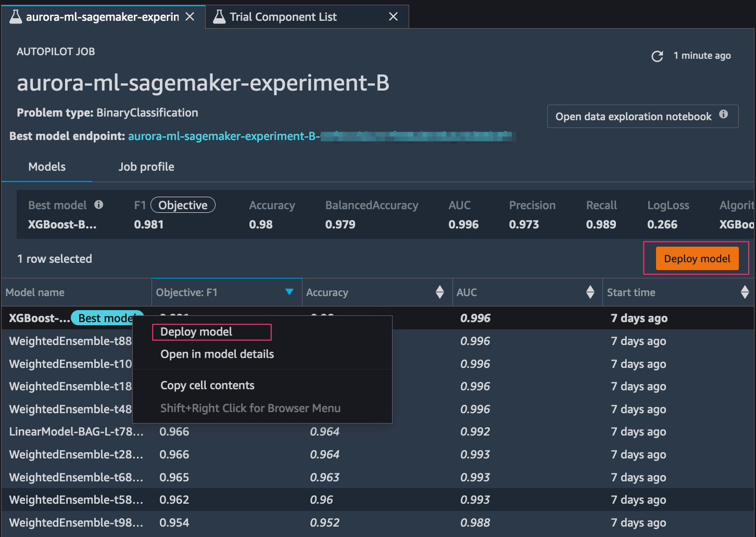
Task: Sort table by Start time arrows
Action: tap(745, 292)
